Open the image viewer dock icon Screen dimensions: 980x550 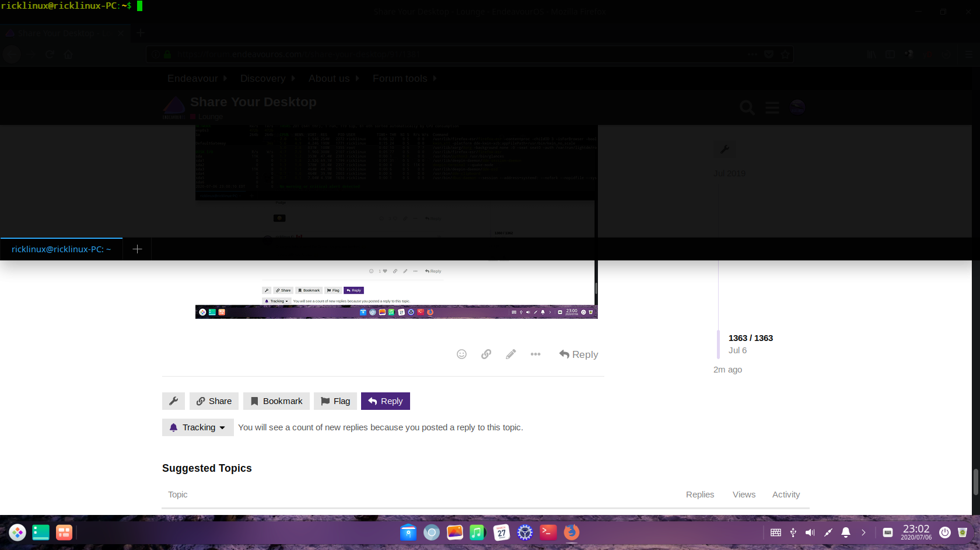point(455,532)
